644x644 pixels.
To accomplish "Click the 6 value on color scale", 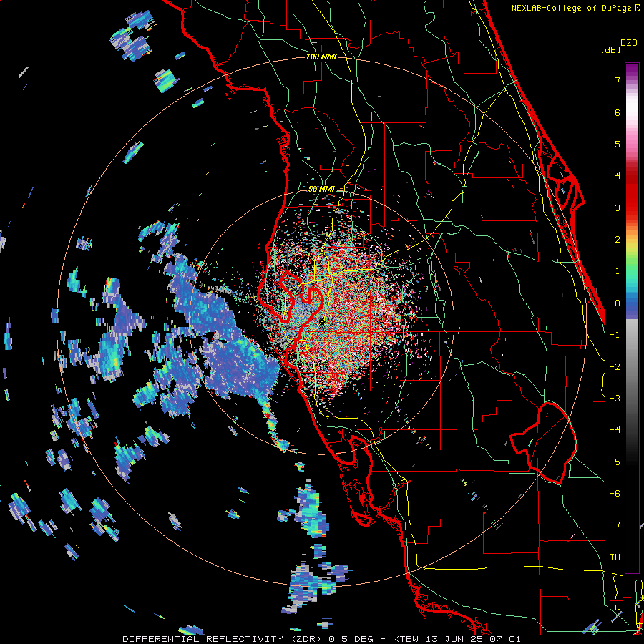I will [618, 112].
